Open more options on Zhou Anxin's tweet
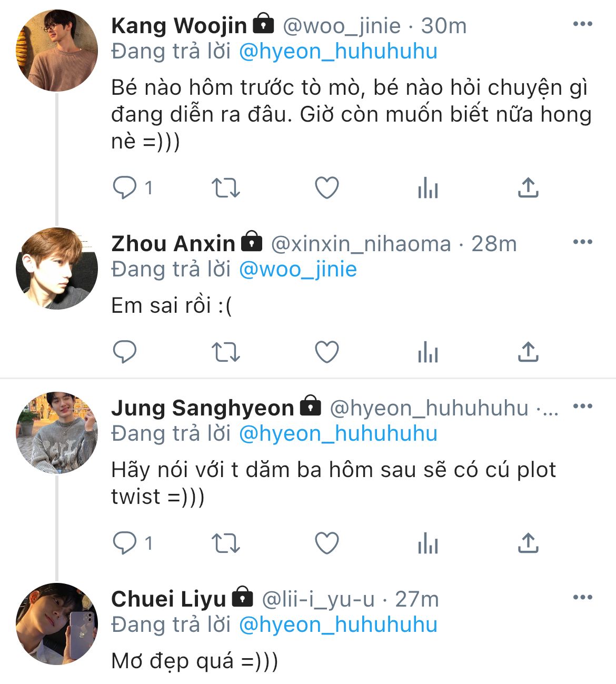616x684 pixels. [582, 242]
